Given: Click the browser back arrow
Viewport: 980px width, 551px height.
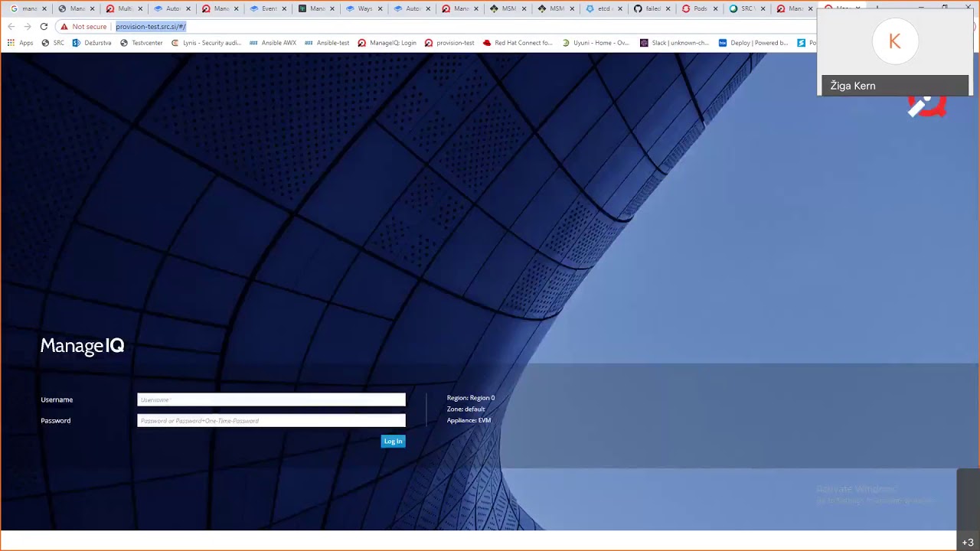Looking at the screenshot, I should point(11,27).
